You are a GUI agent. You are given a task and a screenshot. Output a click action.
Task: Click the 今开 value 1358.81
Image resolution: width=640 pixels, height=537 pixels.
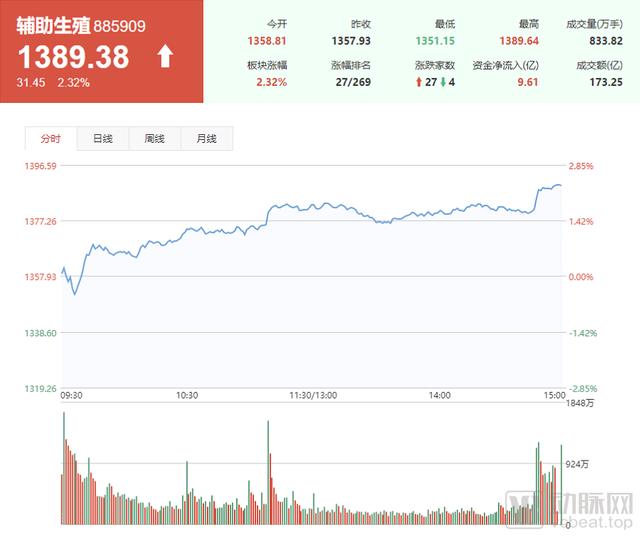click(267, 41)
